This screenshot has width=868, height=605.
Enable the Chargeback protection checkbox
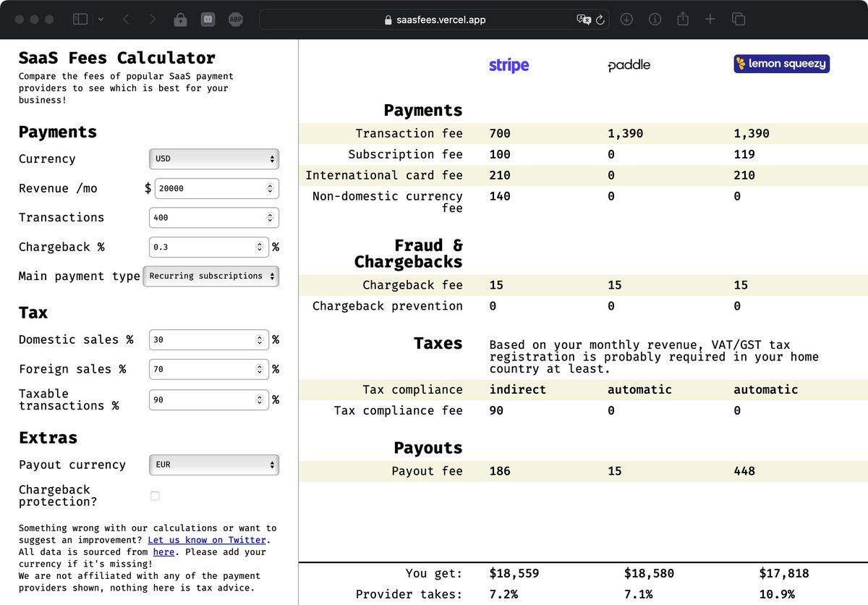point(155,496)
